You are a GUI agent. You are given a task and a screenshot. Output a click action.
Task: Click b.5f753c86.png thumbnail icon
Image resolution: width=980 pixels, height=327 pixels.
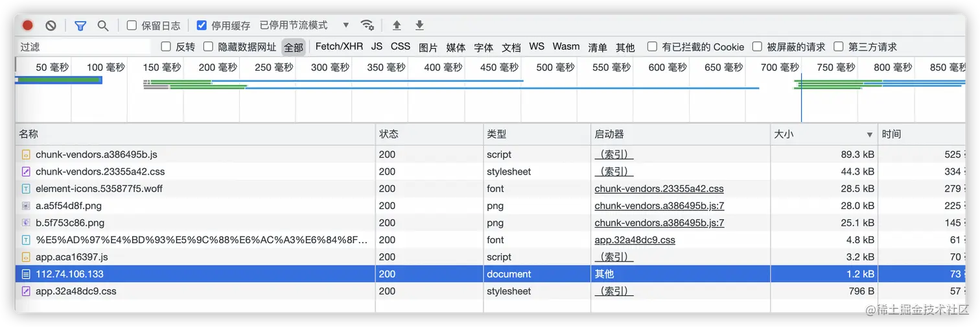26,223
